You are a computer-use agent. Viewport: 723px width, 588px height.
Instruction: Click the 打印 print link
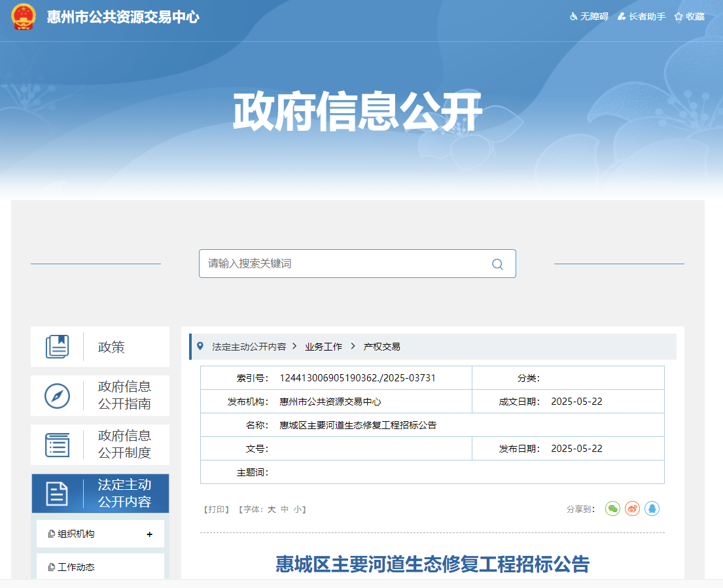pos(216,509)
